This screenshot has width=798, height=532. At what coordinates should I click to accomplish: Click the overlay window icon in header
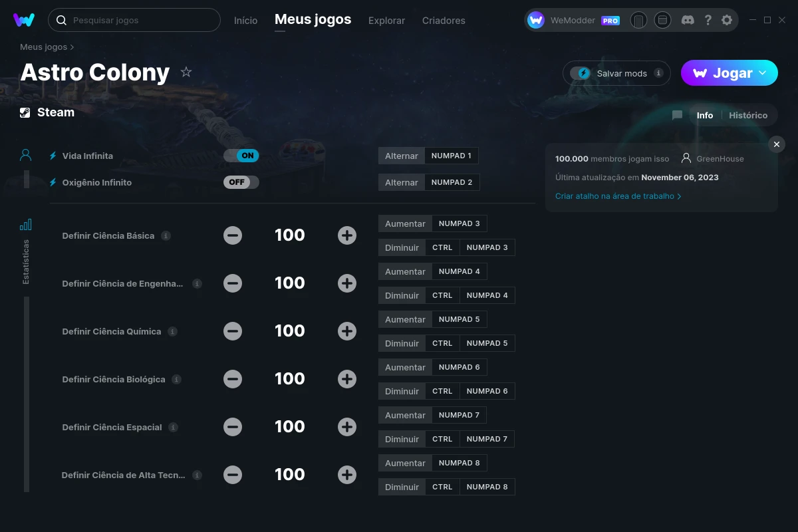tap(662, 20)
